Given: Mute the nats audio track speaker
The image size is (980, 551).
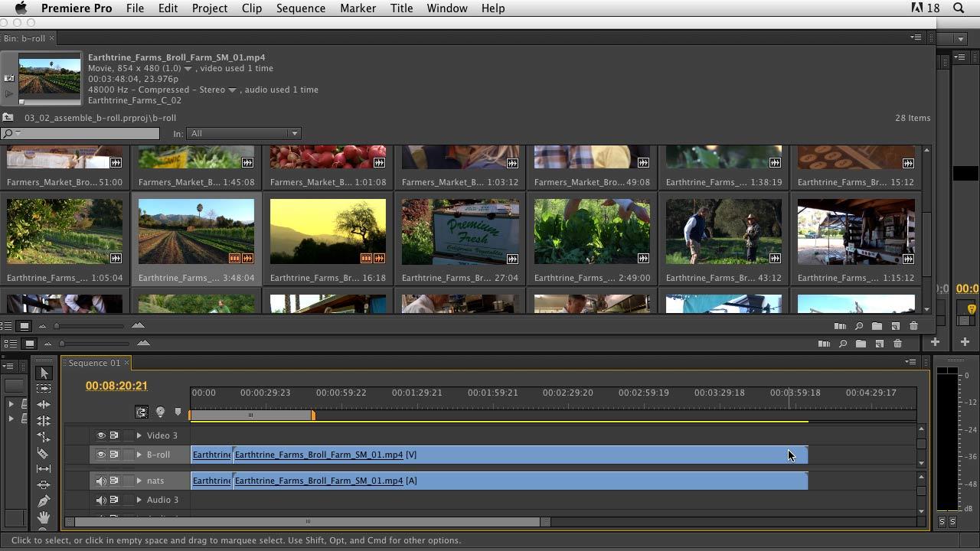Looking at the screenshot, I should [x=100, y=481].
